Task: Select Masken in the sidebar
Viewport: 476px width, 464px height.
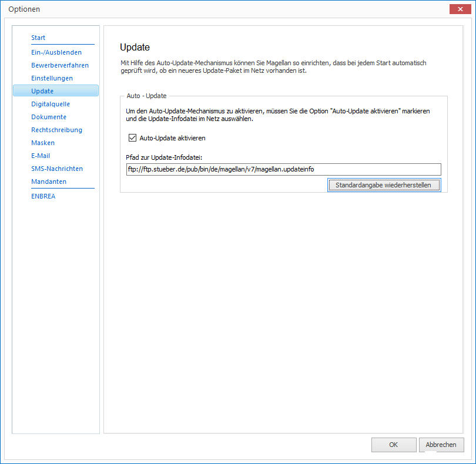Action: 43,143
